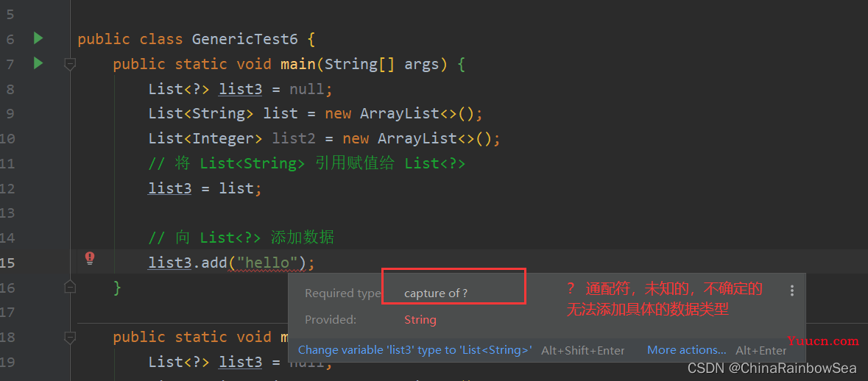
Task: Click line number 9 in the gutter
Action: click(x=10, y=114)
